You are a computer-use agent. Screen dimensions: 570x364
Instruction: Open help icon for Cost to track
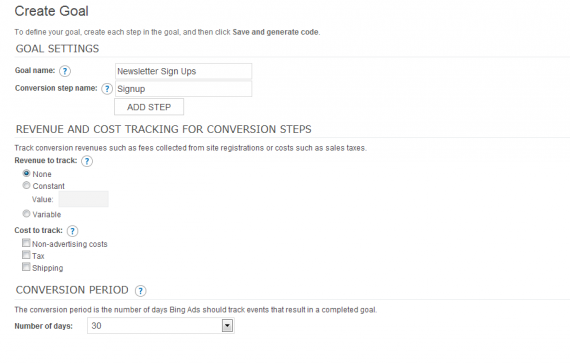tap(72, 231)
